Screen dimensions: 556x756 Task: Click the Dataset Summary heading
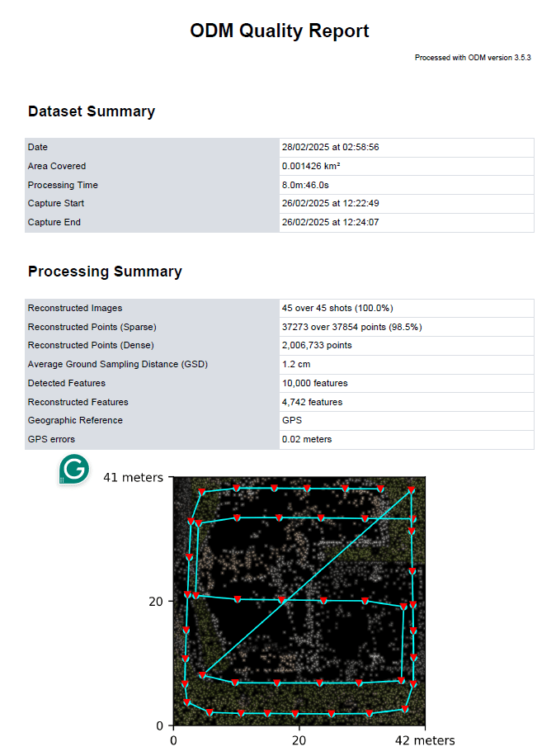[x=92, y=111]
